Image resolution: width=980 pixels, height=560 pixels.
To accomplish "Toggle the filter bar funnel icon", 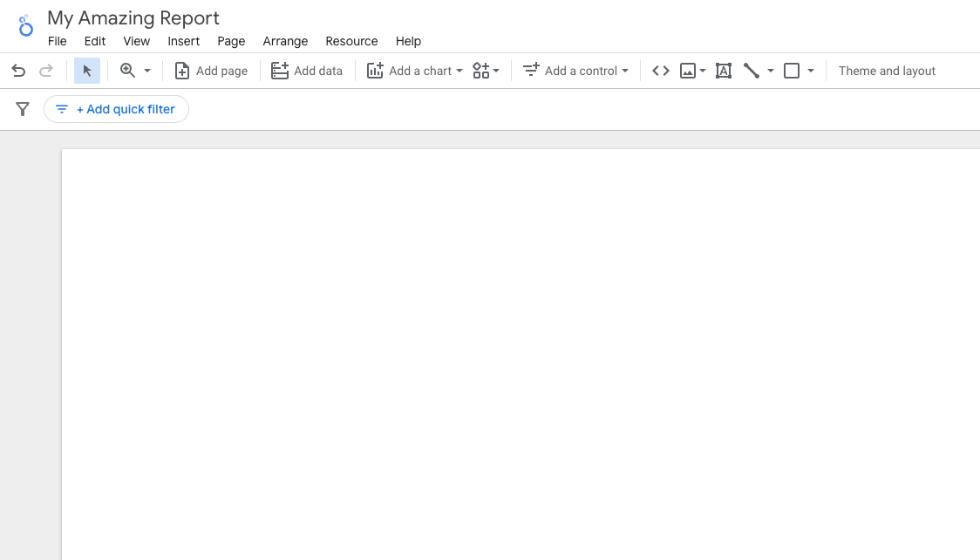I will point(23,109).
